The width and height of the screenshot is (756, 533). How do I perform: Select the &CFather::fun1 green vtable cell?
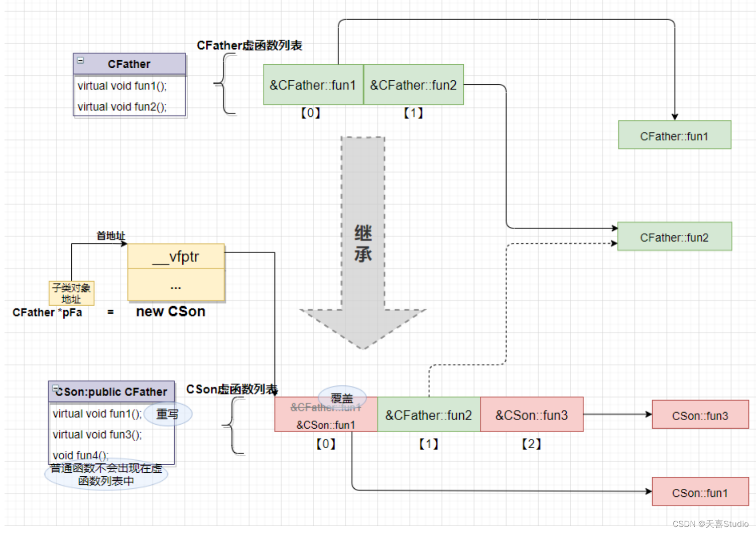(313, 85)
